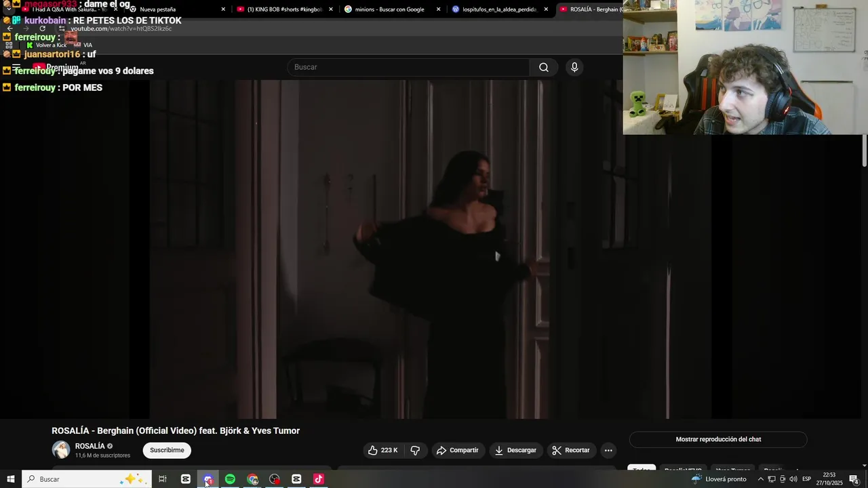Open Spotify from the taskbar
This screenshot has height=488, width=868.
click(x=230, y=479)
